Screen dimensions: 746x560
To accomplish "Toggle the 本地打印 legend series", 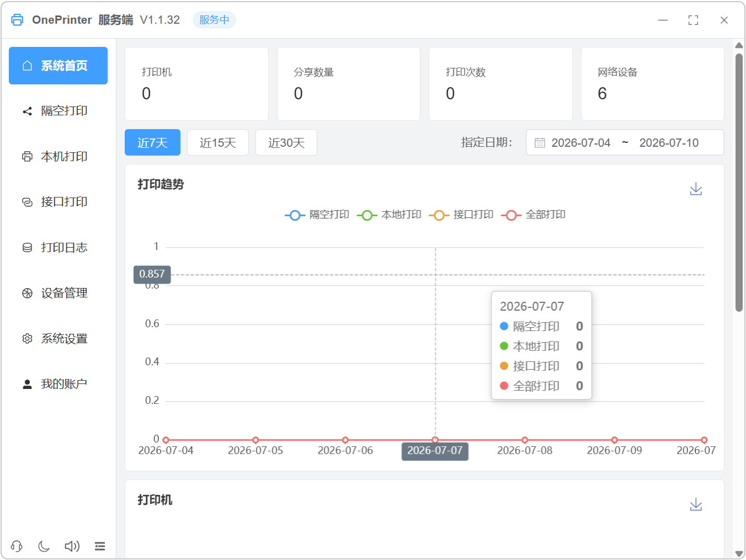I will [389, 215].
